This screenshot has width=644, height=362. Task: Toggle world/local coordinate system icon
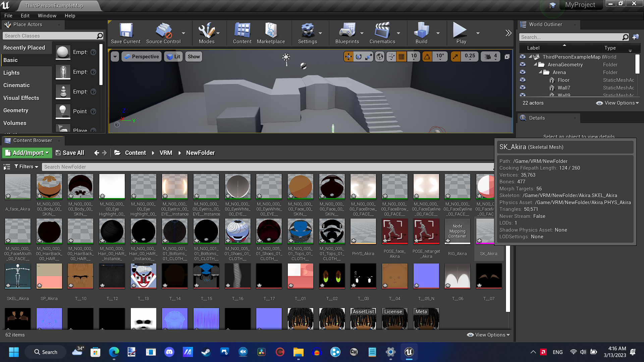coord(380,57)
